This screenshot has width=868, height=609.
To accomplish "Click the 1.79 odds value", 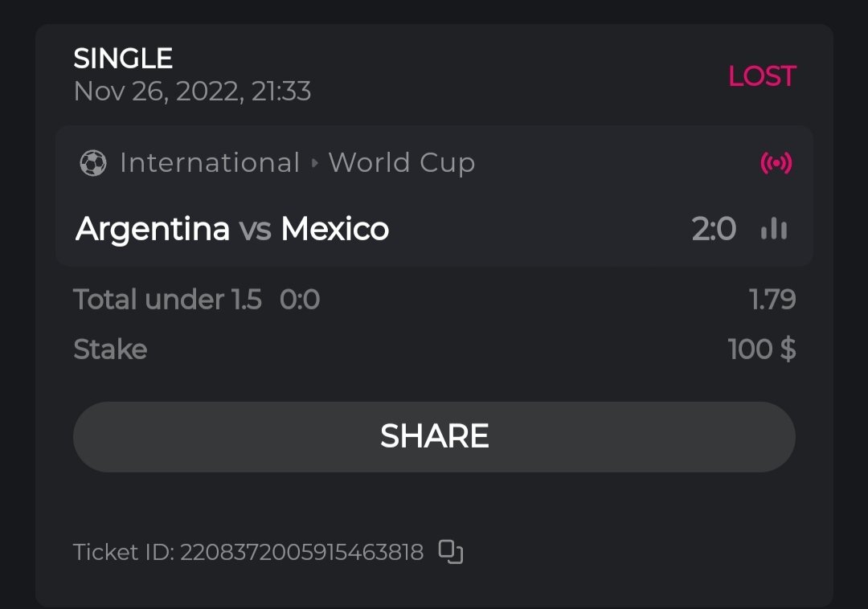I will tap(772, 300).
